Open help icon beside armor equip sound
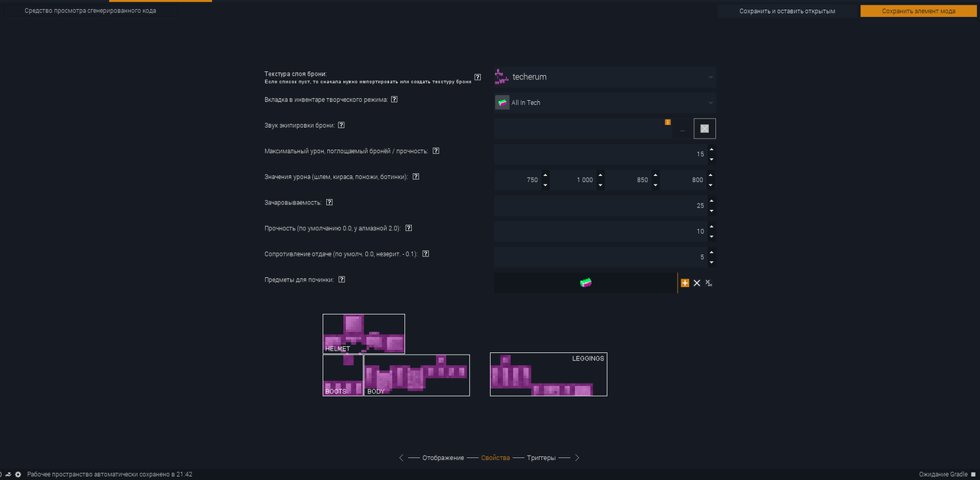This screenshot has height=480, width=980. tap(341, 126)
